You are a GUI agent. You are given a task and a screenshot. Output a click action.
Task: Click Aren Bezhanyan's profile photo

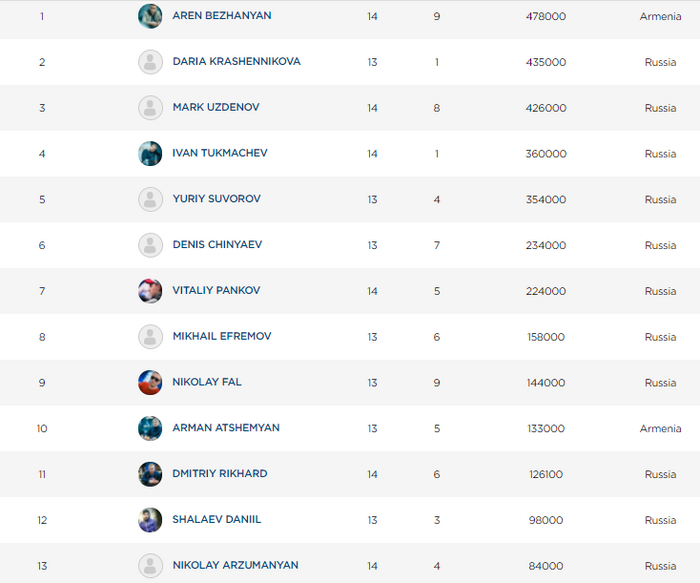point(150,16)
